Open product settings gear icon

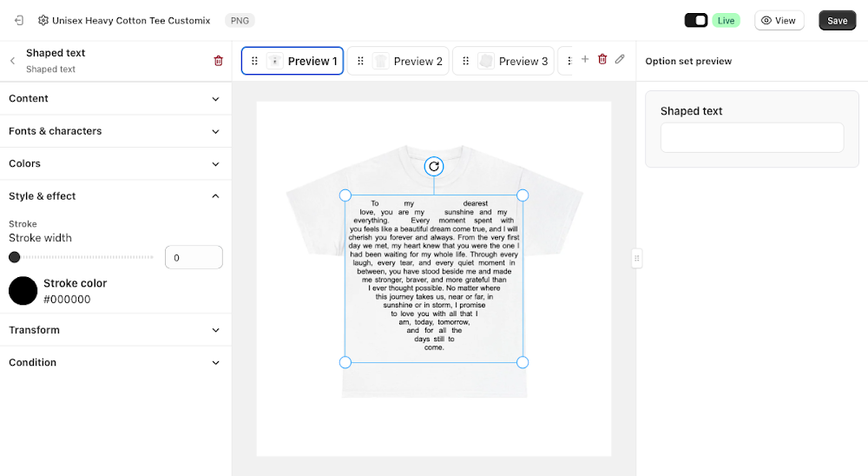coord(43,21)
